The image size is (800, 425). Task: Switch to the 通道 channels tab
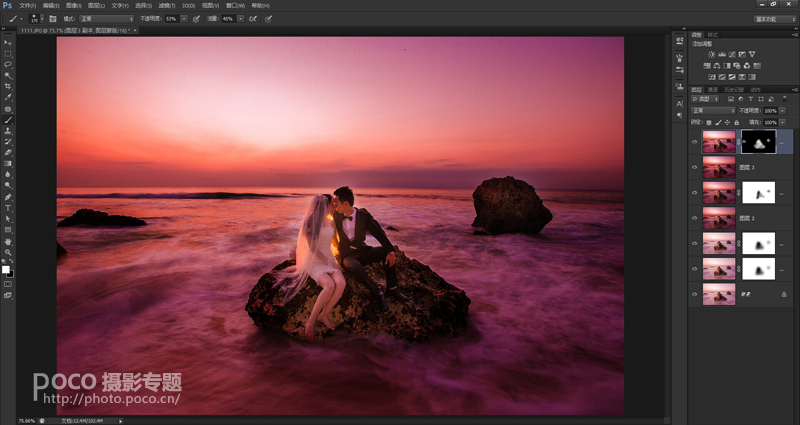[x=712, y=90]
